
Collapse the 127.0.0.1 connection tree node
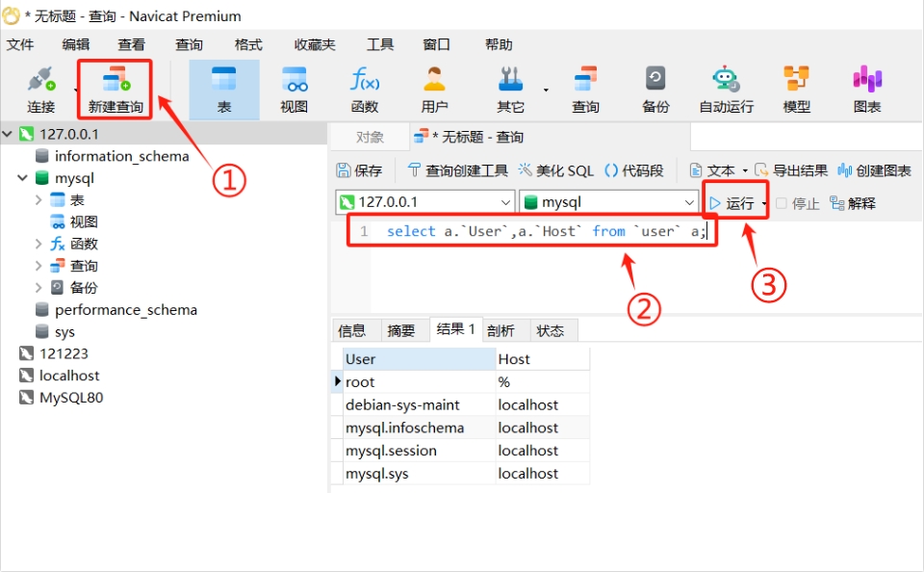click(x=7, y=134)
